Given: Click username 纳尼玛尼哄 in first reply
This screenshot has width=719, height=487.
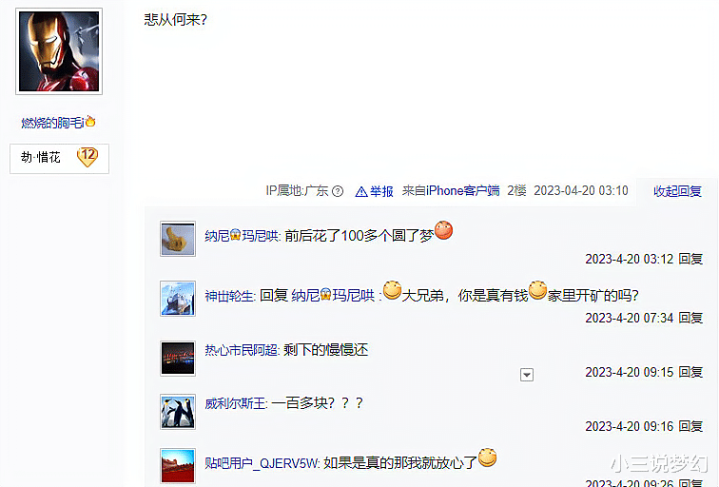Looking at the screenshot, I should coord(242,236).
